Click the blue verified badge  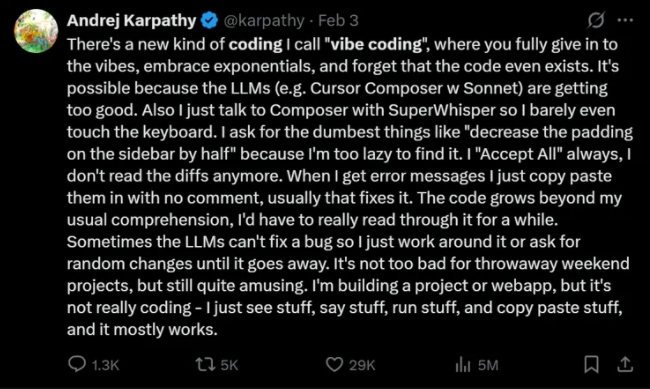pos(209,20)
